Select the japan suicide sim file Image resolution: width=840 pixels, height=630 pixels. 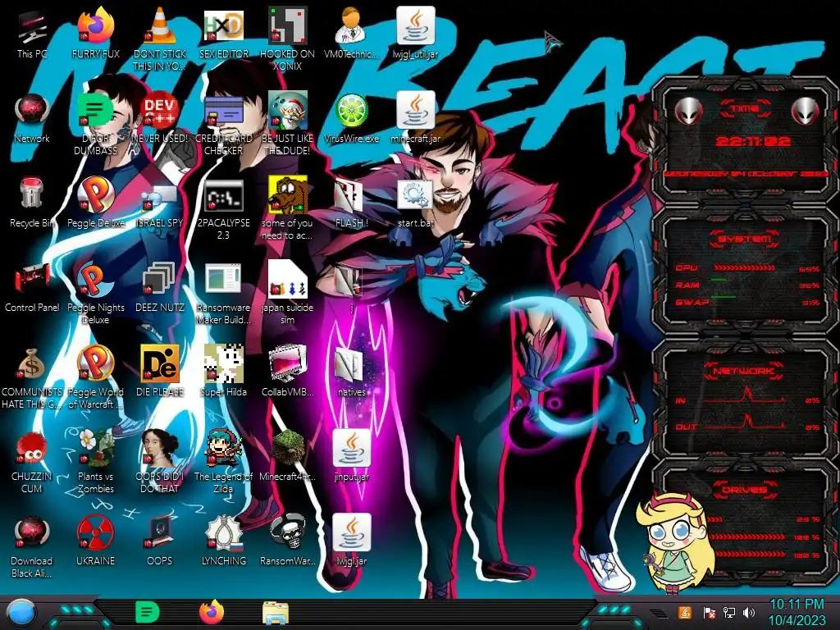(288, 280)
